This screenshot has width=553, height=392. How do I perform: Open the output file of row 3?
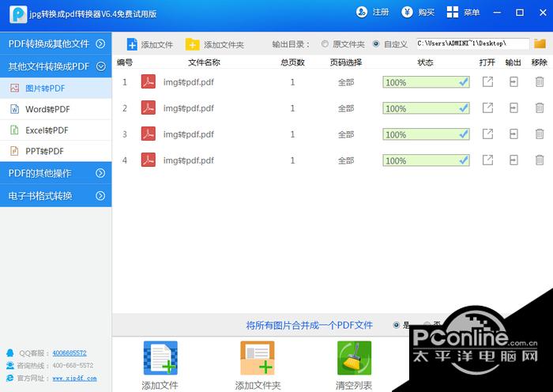tap(487, 134)
